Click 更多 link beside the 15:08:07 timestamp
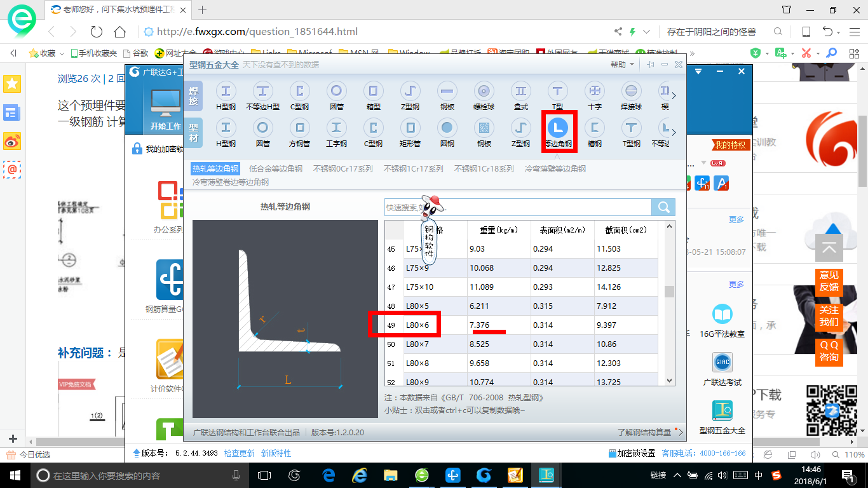This screenshot has height=488, width=868. click(x=736, y=220)
